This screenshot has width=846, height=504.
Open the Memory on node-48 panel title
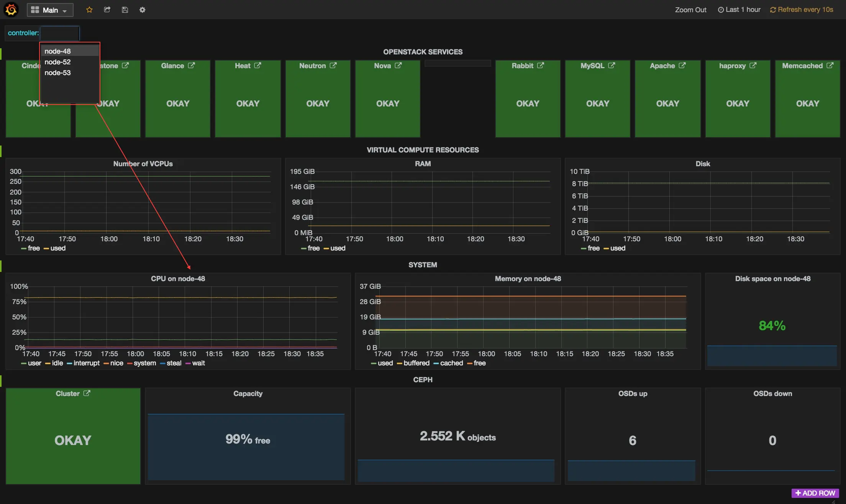click(528, 279)
